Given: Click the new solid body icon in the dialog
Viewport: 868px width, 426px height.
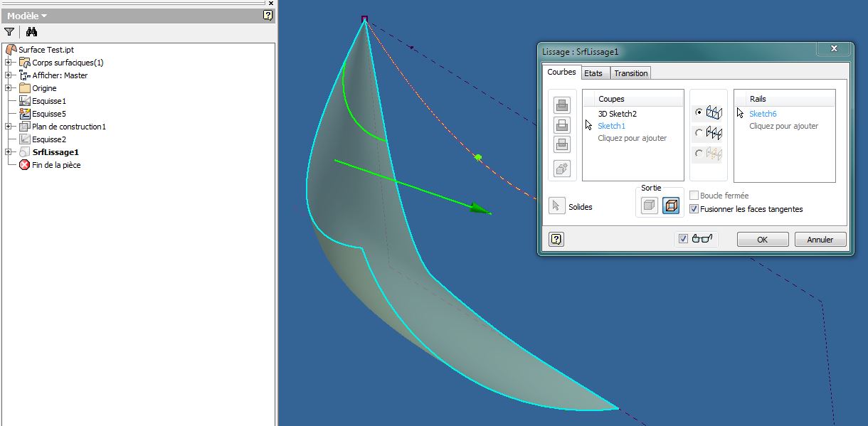Looking at the screenshot, I should 561,168.
